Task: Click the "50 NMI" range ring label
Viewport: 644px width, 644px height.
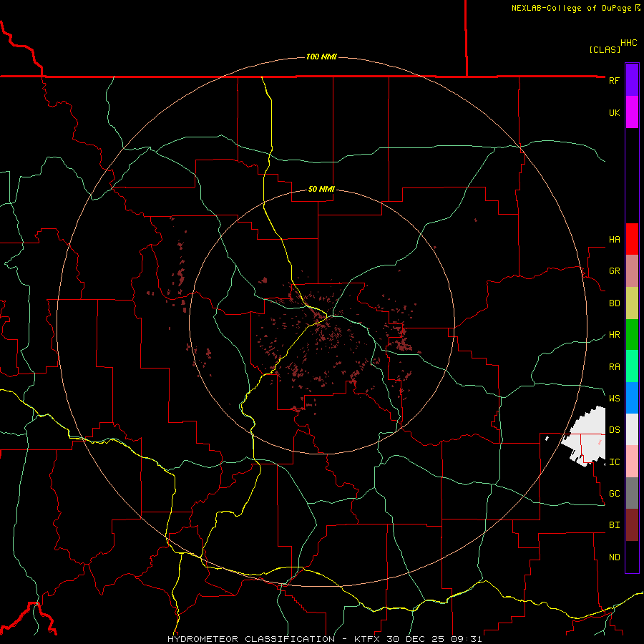Action: click(321, 189)
